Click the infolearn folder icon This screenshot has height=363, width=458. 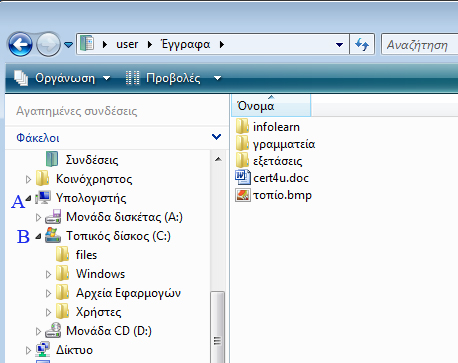click(242, 126)
